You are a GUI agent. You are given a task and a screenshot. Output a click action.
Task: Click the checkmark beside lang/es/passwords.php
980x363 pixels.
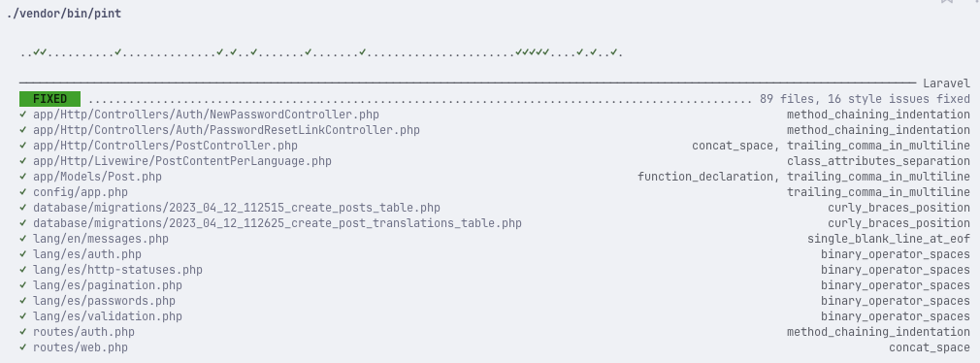23,301
